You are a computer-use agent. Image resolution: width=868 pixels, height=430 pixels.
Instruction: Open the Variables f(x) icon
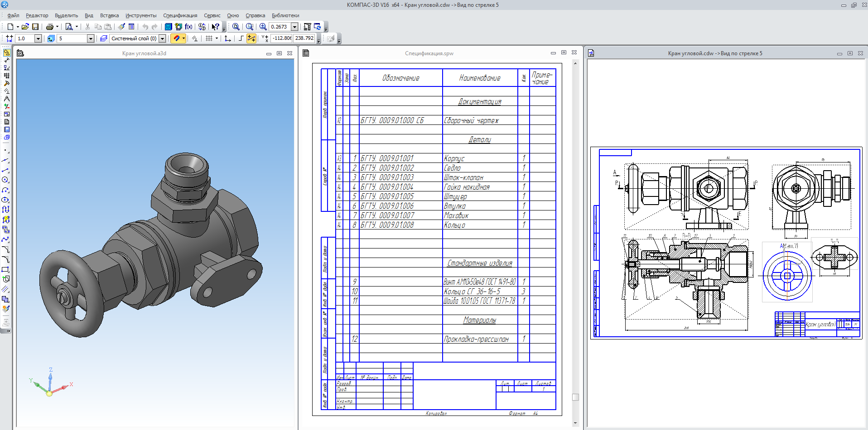tap(189, 27)
